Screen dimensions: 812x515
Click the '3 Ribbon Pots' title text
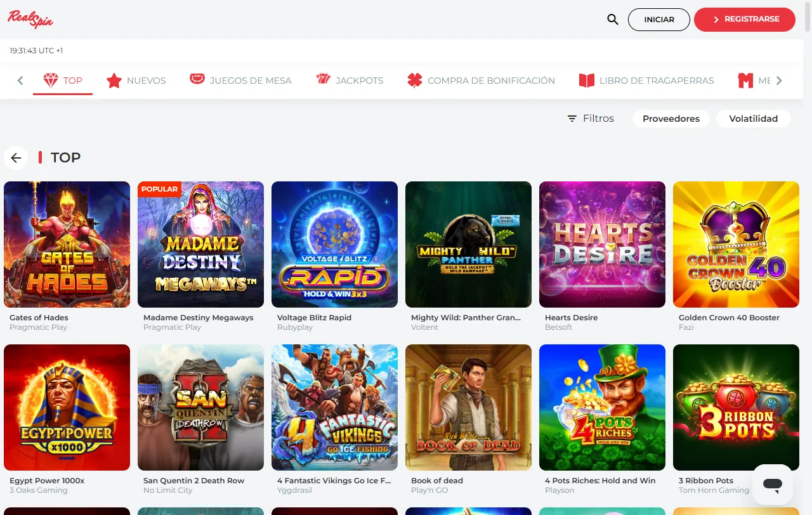pos(706,481)
